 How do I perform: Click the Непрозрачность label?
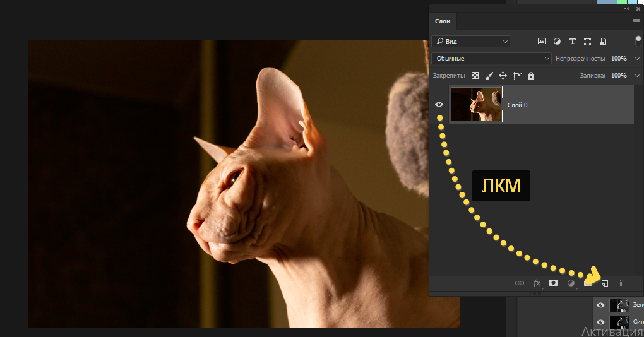tap(580, 59)
